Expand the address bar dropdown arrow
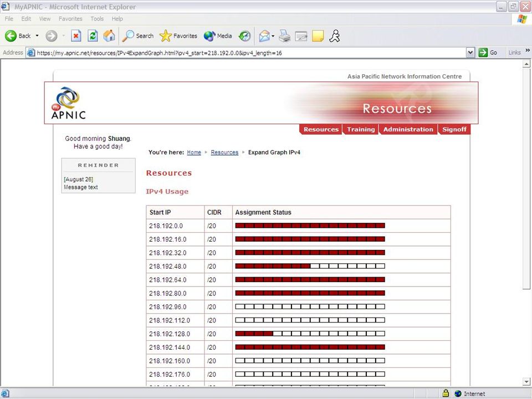 (x=470, y=53)
